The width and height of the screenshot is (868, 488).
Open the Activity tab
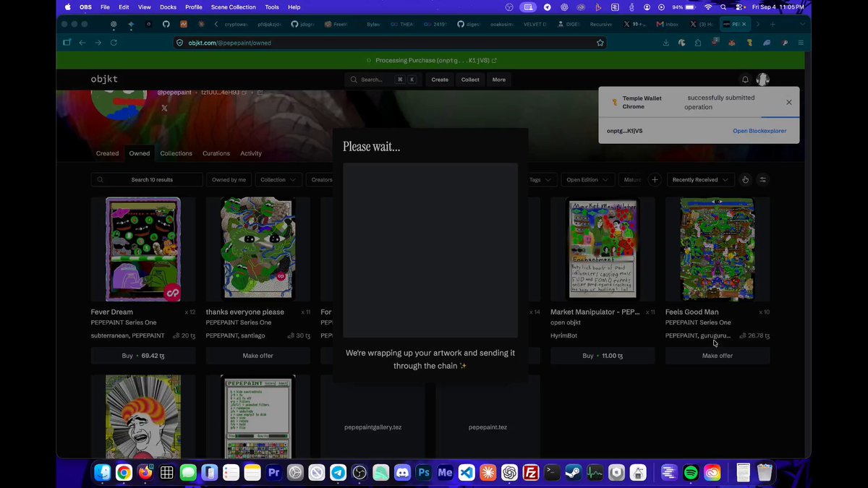(x=251, y=153)
